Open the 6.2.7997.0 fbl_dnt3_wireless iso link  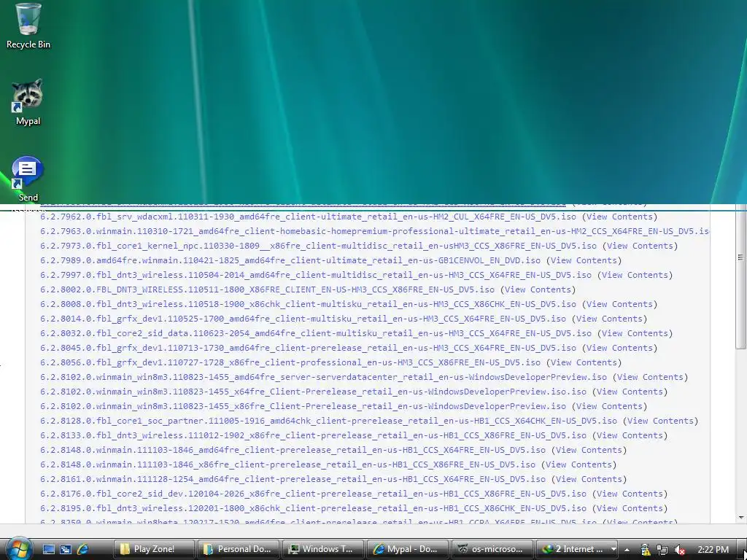click(316, 275)
